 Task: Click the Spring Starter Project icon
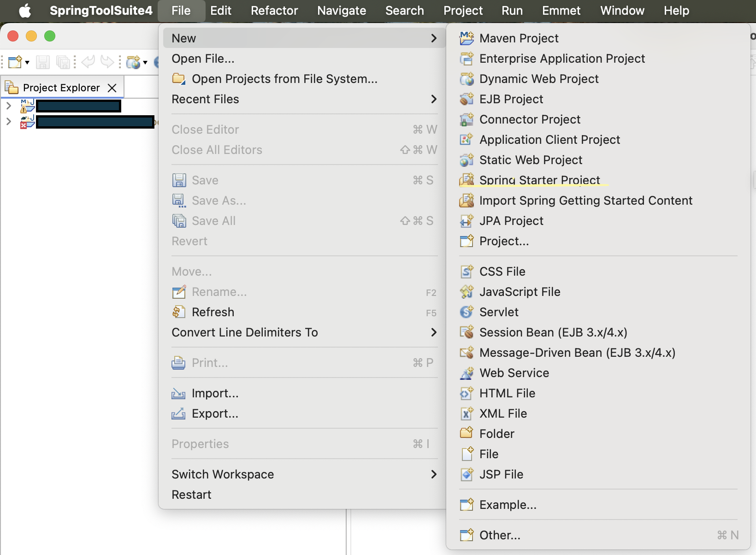[467, 180]
